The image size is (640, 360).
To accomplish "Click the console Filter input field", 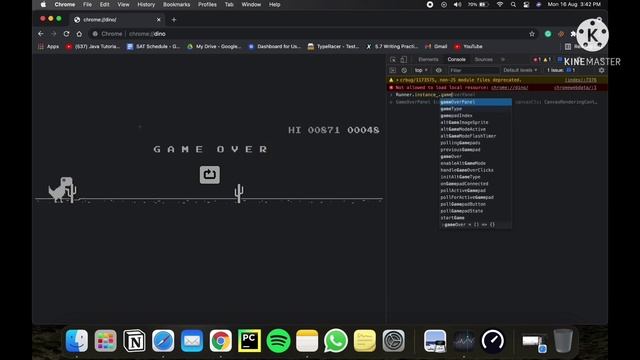I will 473,70.
